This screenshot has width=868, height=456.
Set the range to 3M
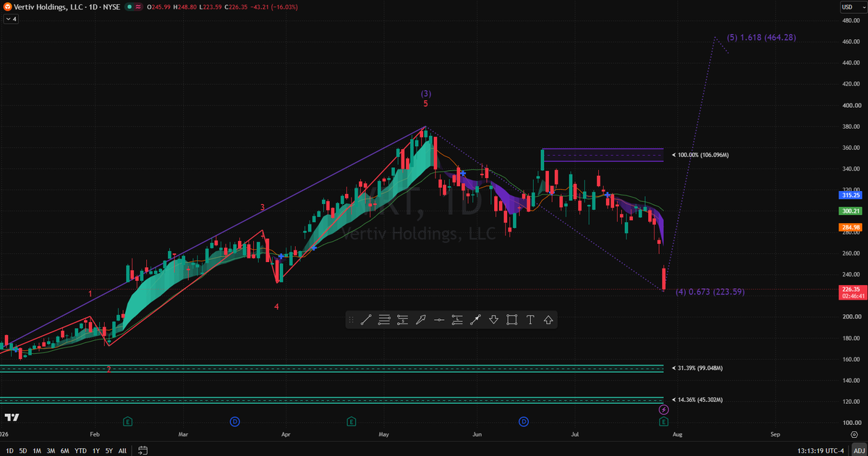tap(51, 450)
